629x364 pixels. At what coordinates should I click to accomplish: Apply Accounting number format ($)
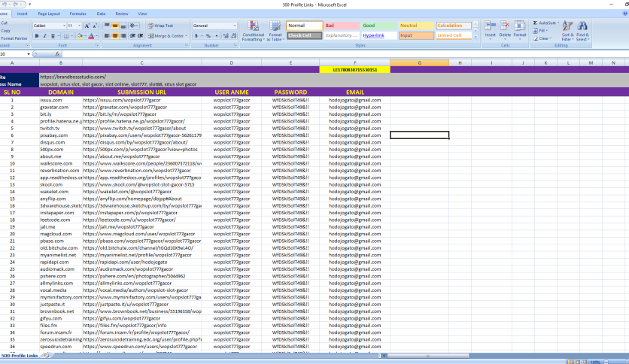click(196, 36)
